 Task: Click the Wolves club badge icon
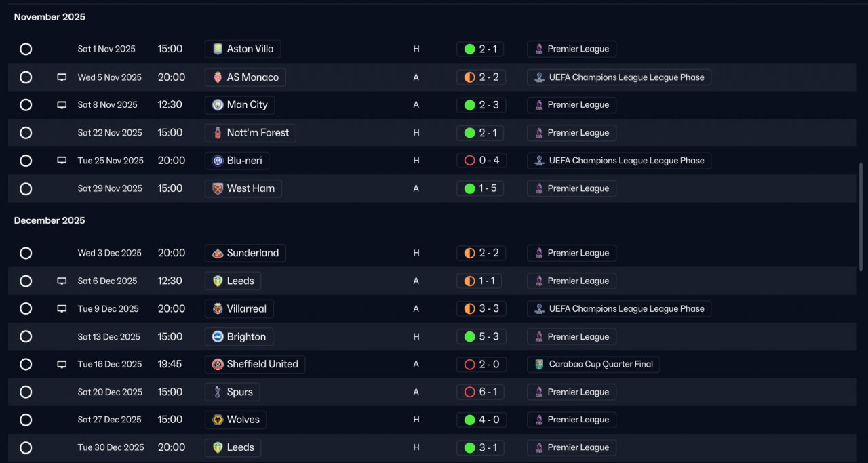[218, 420]
